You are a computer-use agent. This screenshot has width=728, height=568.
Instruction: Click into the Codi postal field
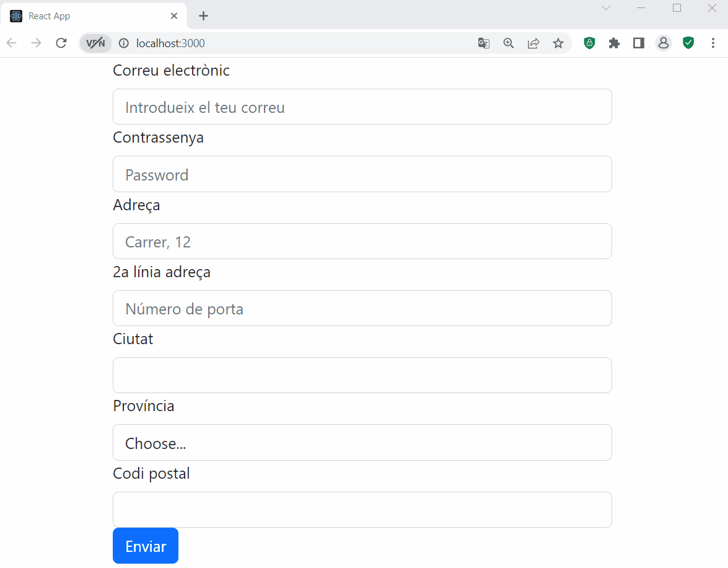point(362,510)
